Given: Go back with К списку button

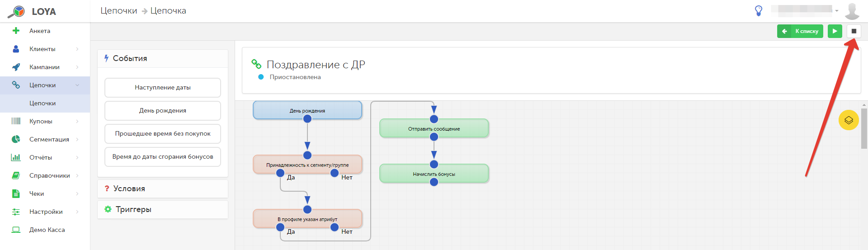Looking at the screenshot, I should pyautogui.click(x=800, y=31).
